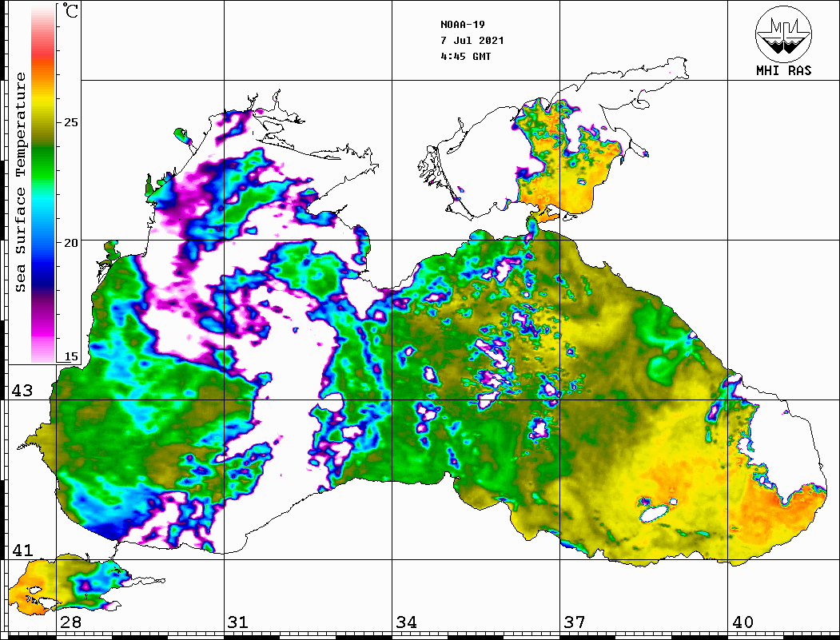
Task: Click longitude label '28'
Action: click(70, 622)
